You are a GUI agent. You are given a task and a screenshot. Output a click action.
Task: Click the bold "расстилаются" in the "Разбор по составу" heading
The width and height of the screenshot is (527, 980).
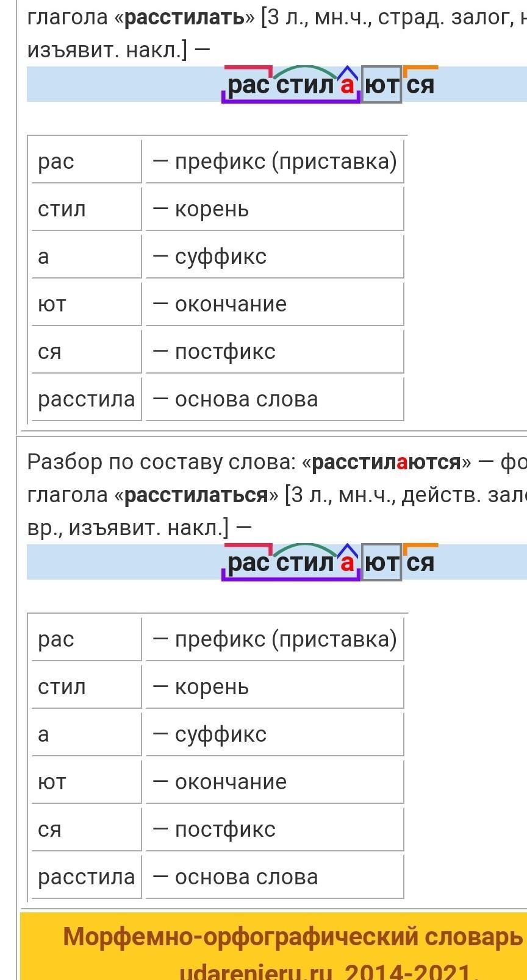pyautogui.click(x=386, y=462)
